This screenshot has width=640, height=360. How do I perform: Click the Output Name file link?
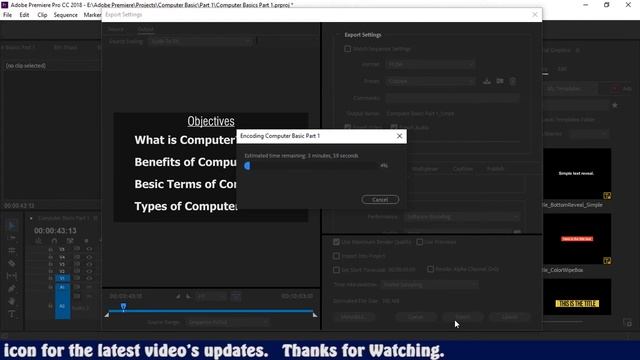pos(420,113)
